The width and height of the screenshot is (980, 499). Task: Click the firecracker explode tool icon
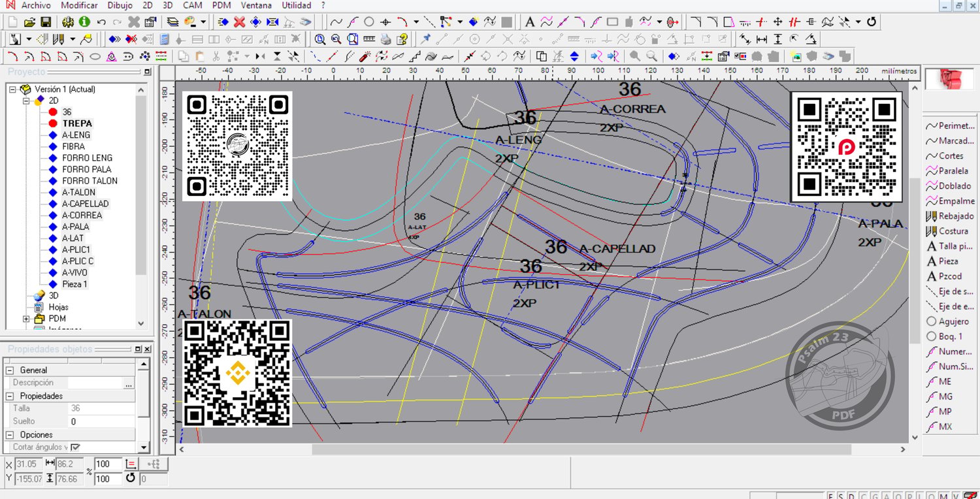[365, 56]
